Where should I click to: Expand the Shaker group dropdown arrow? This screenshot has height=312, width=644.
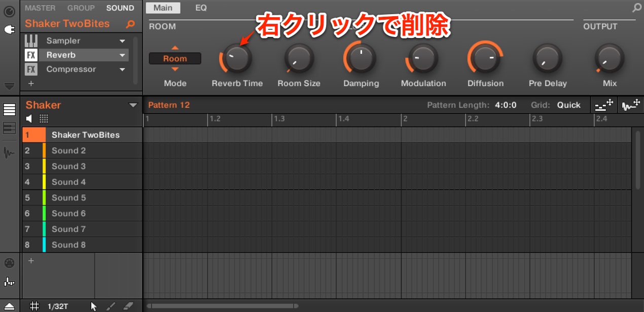coord(133,105)
